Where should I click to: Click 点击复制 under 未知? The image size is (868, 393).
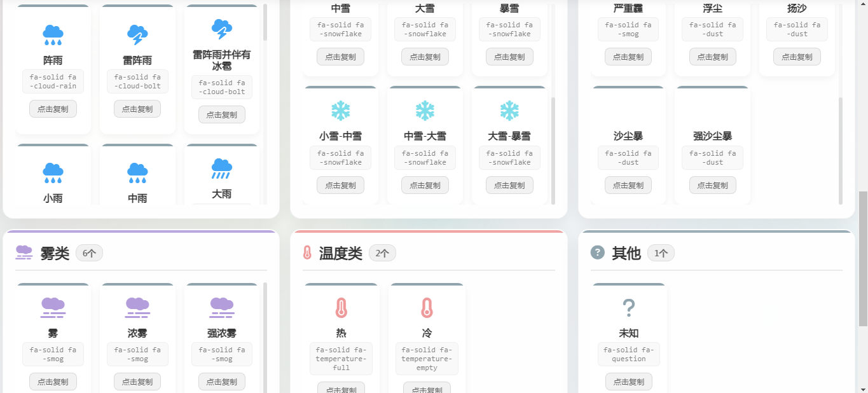629,382
